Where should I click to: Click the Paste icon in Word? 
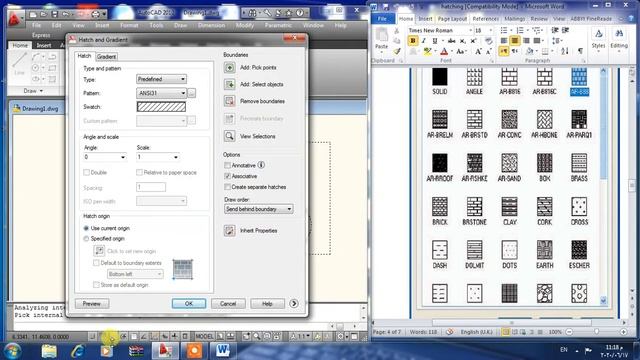382,35
